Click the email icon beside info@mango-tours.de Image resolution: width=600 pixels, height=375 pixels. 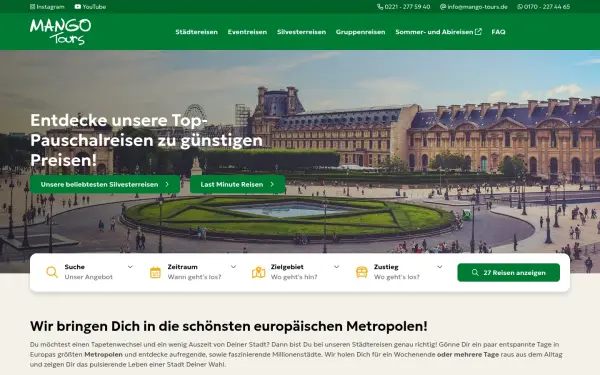coord(443,7)
